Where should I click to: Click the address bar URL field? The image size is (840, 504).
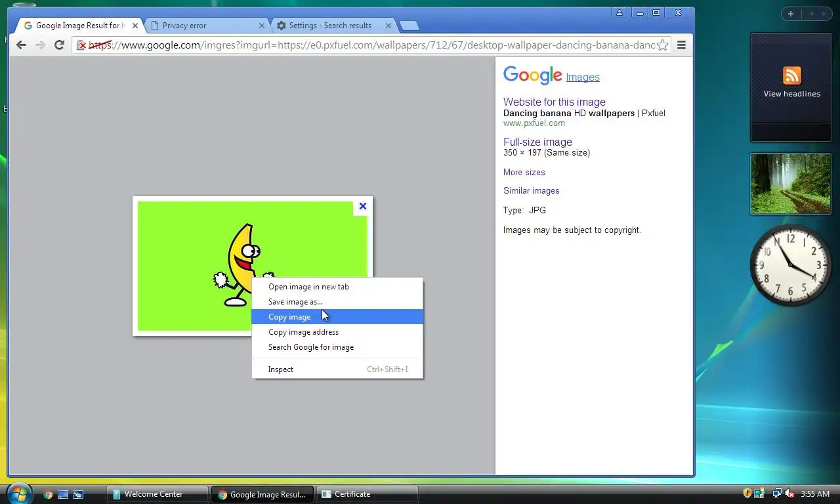click(371, 45)
